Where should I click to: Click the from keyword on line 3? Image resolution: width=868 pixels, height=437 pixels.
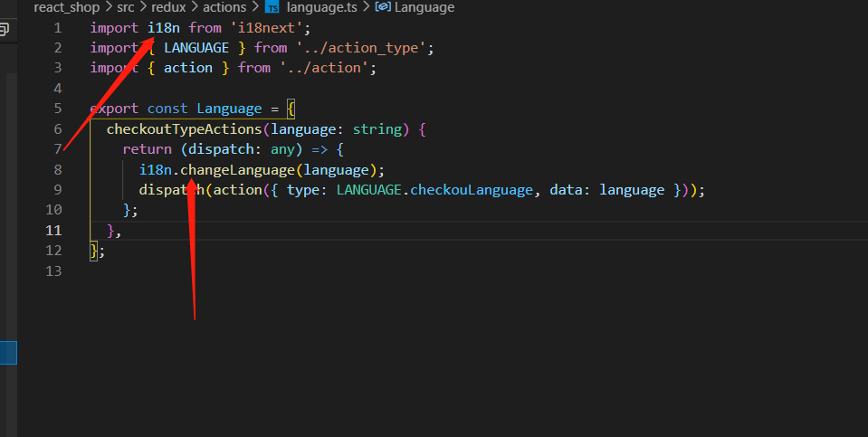click(254, 68)
